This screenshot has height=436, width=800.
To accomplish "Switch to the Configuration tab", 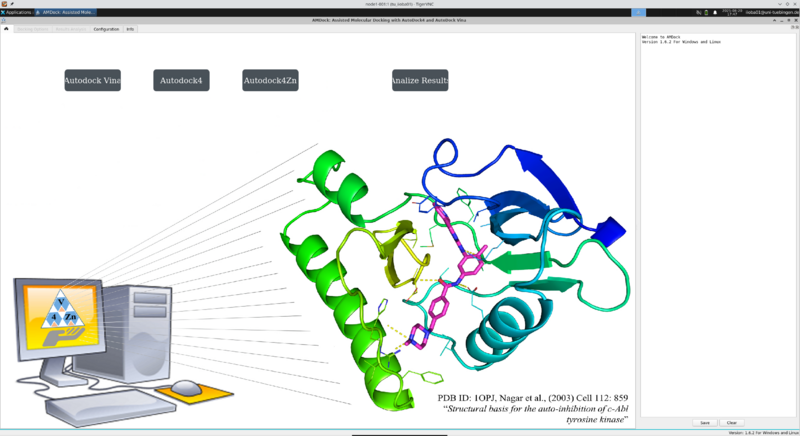I will [x=106, y=29].
